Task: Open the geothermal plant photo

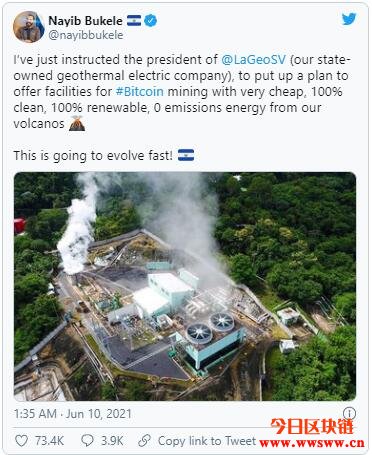Action: pyautogui.click(x=185, y=286)
